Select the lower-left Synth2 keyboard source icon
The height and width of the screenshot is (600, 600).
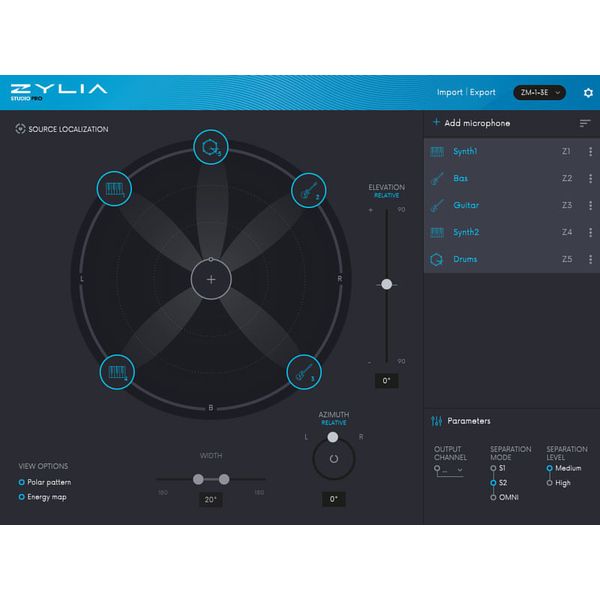point(117,372)
